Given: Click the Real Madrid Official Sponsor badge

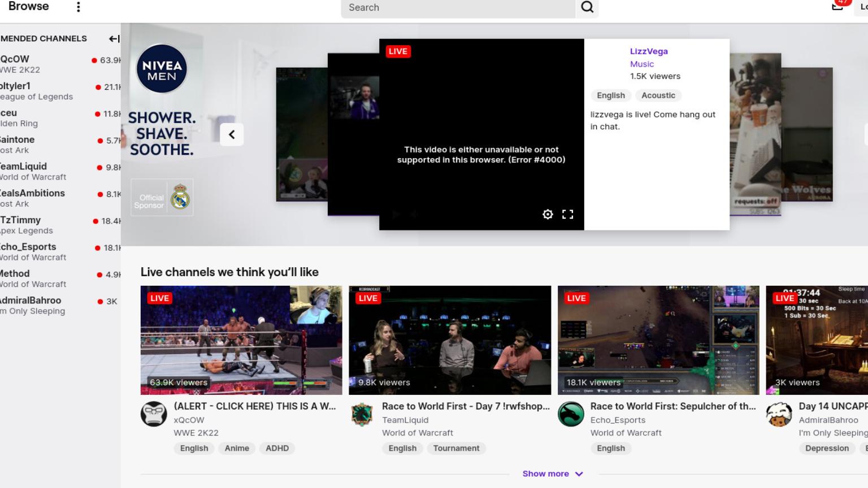Looking at the screenshot, I should [x=162, y=198].
